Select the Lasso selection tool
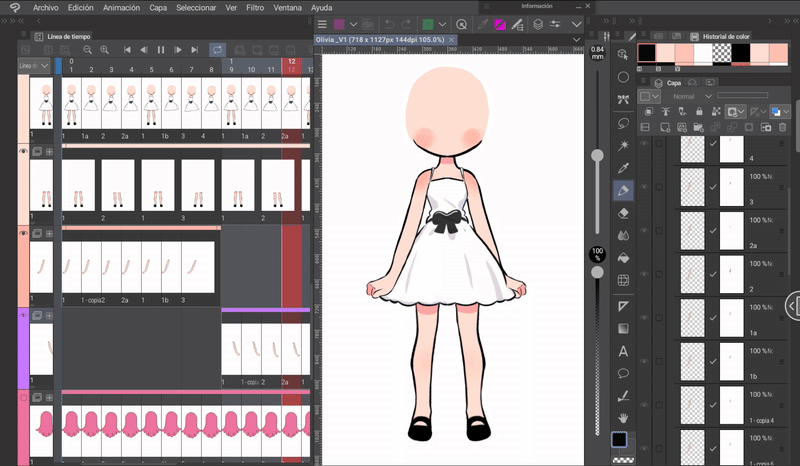The width and height of the screenshot is (800, 466). point(624,123)
